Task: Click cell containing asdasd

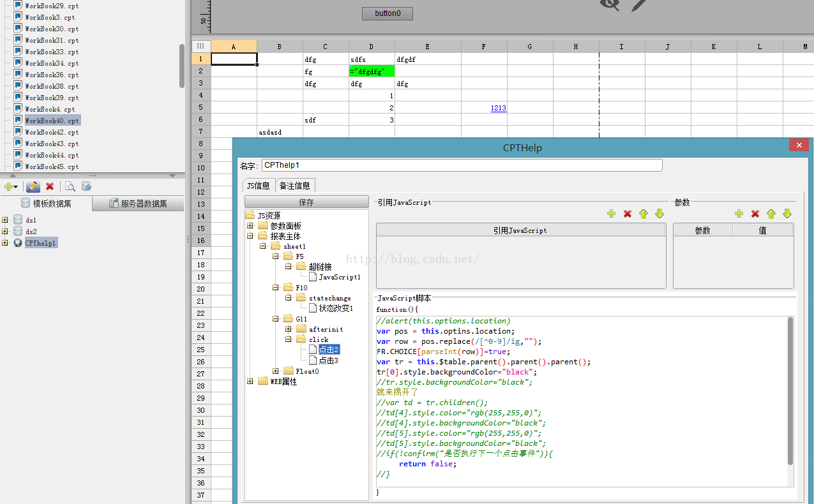Action: click(280, 132)
